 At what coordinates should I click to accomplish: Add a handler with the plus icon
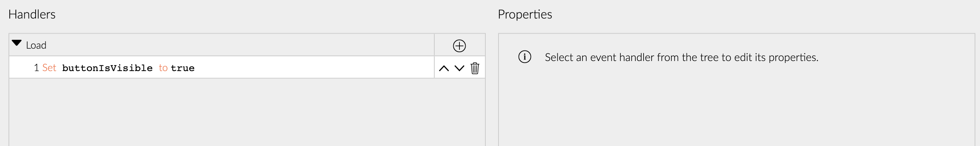click(459, 46)
